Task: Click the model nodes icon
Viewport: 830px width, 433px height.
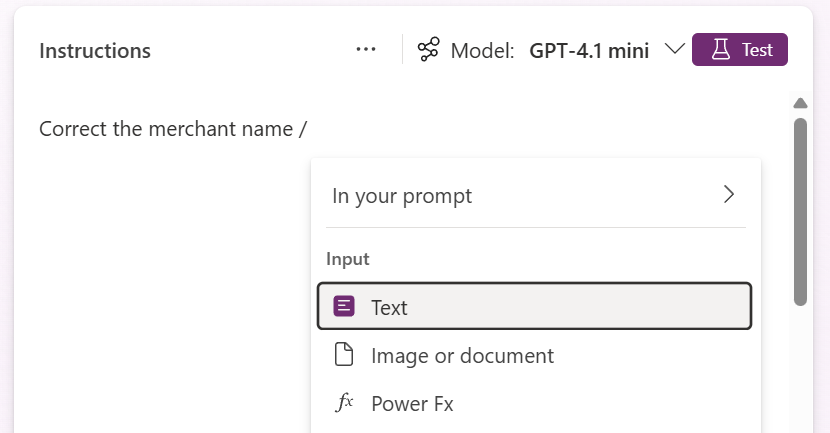Action: (428, 50)
